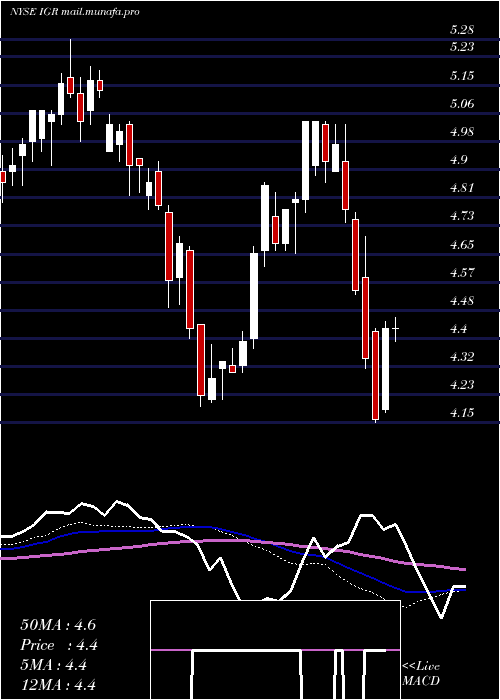The image size is (500, 700).
Task: Click the 12MA : 4.4 readout
Action: click(x=58, y=684)
